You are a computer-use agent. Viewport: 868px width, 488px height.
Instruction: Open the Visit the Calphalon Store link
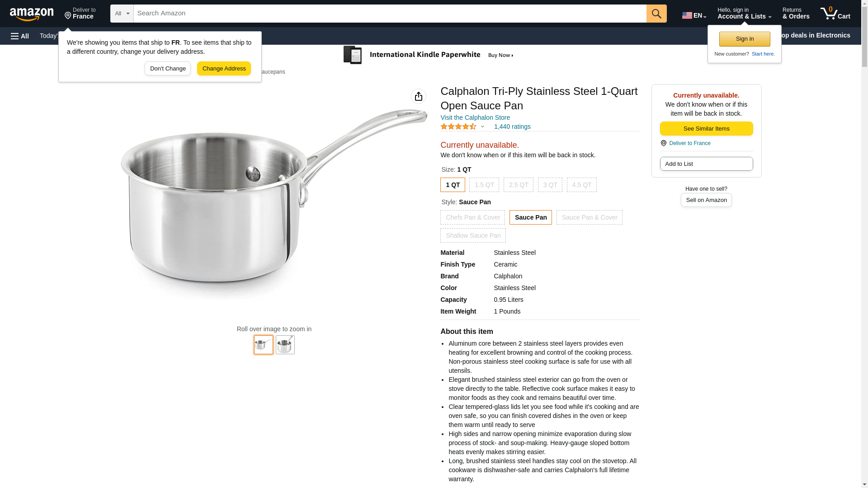point(475,117)
